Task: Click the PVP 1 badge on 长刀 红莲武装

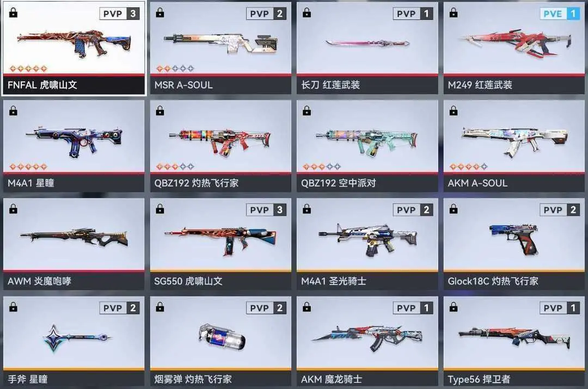Action: (x=413, y=14)
